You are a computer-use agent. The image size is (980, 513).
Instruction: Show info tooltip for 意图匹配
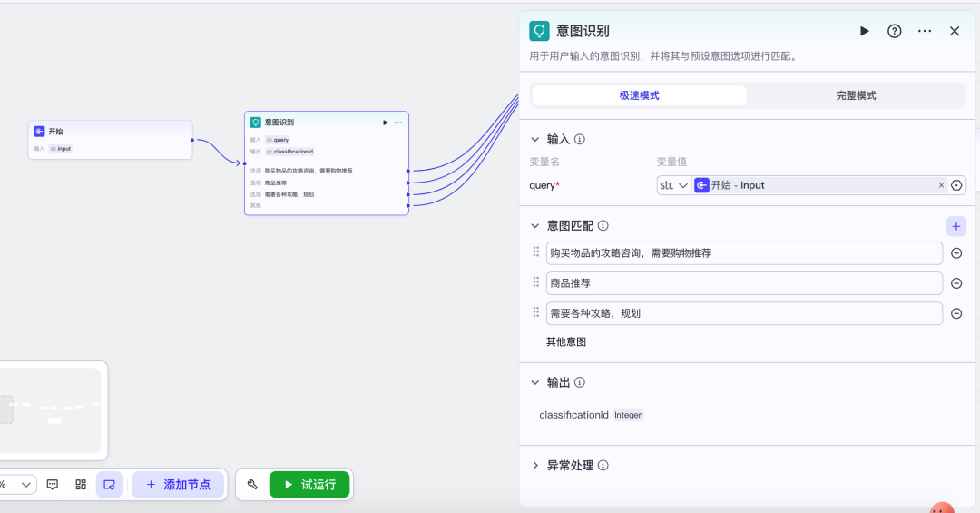(x=603, y=226)
